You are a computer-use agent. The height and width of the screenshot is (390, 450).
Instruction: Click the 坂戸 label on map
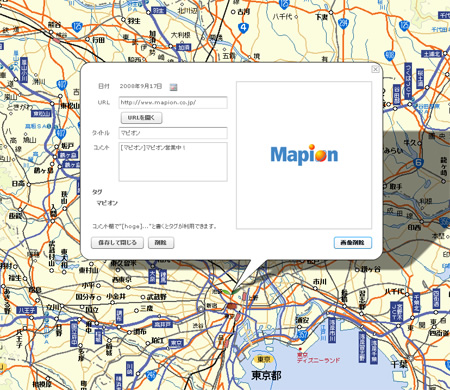tap(67, 146)
